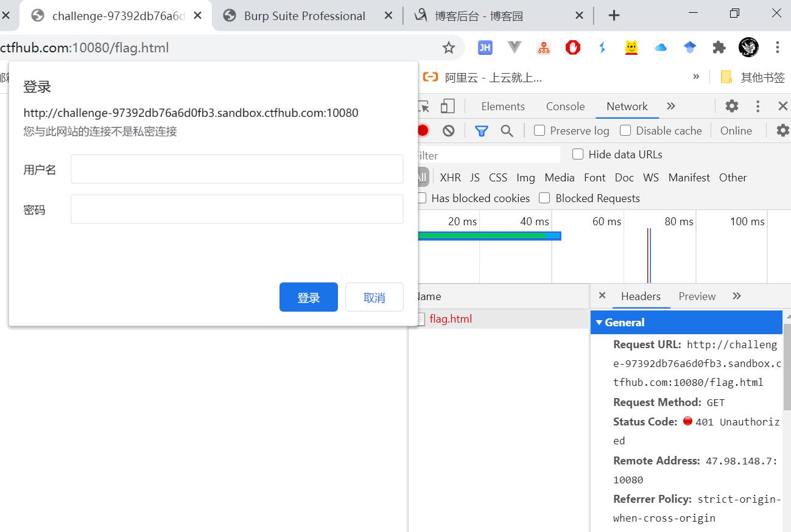The height and width of the screenshot is (532, 791).
Task: Filter requests by Media
Action: coord(560,177)
